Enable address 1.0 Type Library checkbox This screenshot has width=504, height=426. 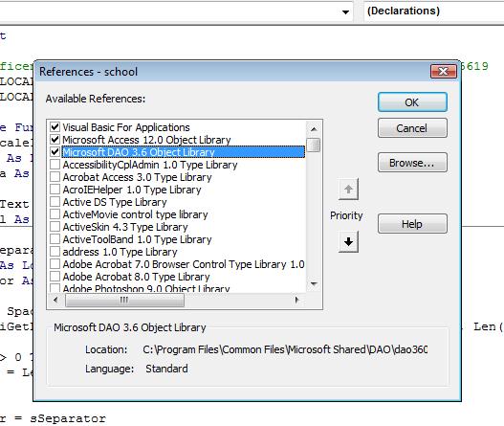pyautogui.click(x=55, y=251)
